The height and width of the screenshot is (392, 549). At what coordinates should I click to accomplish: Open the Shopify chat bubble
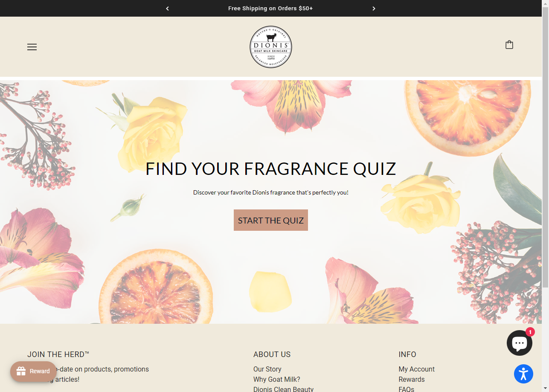click(519, 343)
